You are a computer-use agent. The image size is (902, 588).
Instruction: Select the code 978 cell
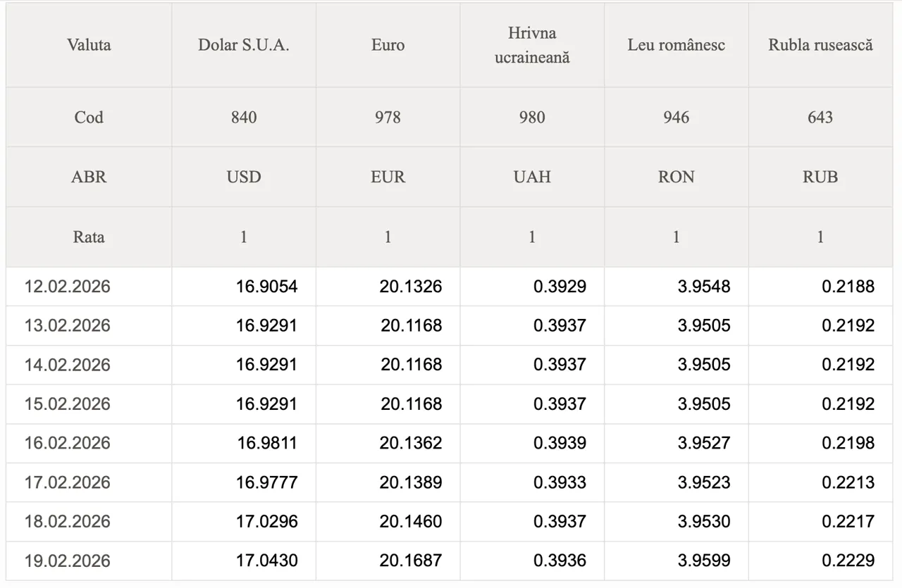point(388,117)
